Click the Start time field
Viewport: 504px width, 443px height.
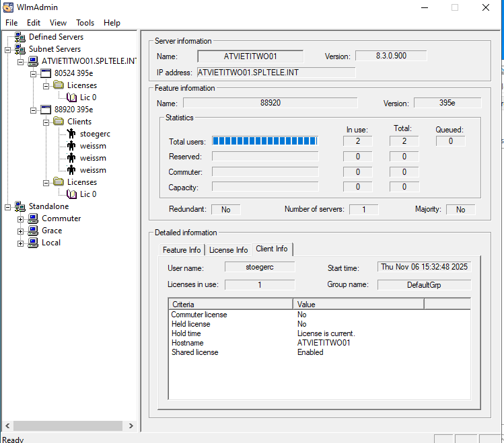[425, 267]
